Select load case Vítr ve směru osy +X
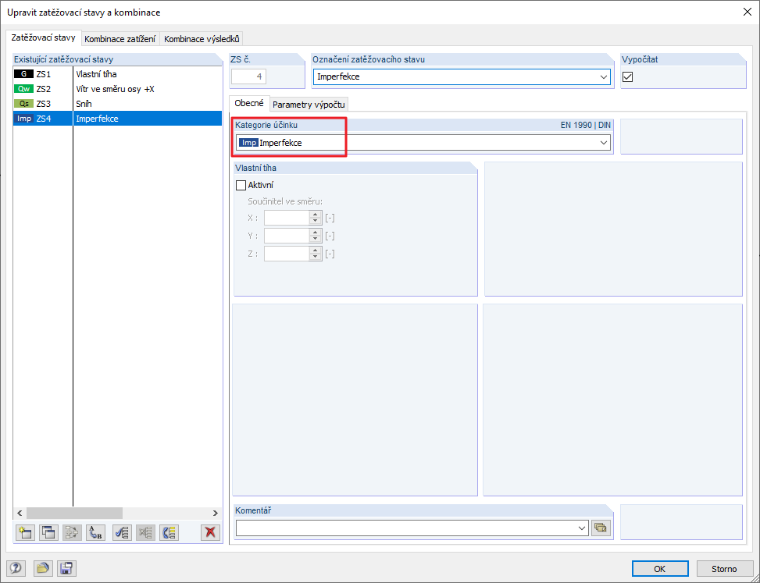This screenshot has width=760, height=583. 115,89
